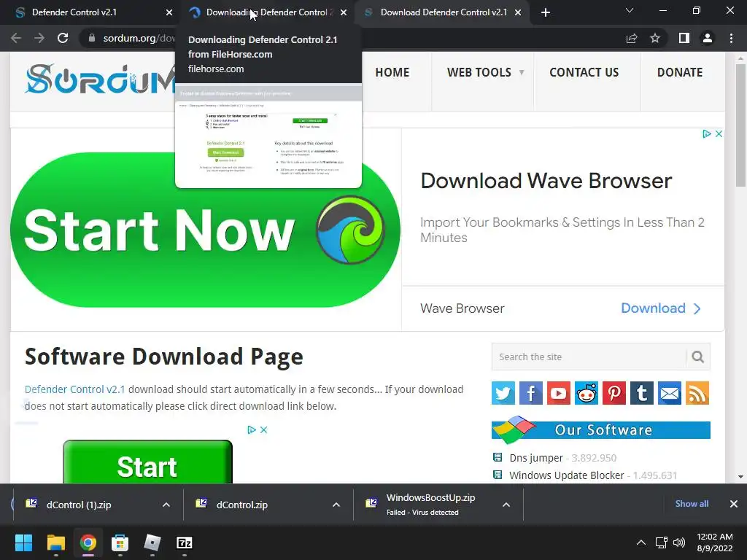Expand options for dControl.zip
Screen dimensions: 747x560
coord(336,505)
